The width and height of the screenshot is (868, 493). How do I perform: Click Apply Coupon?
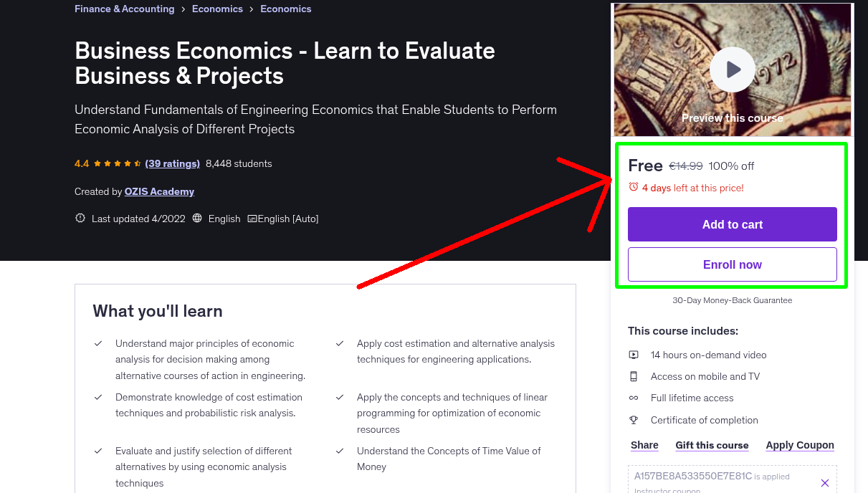coord(800,445)
